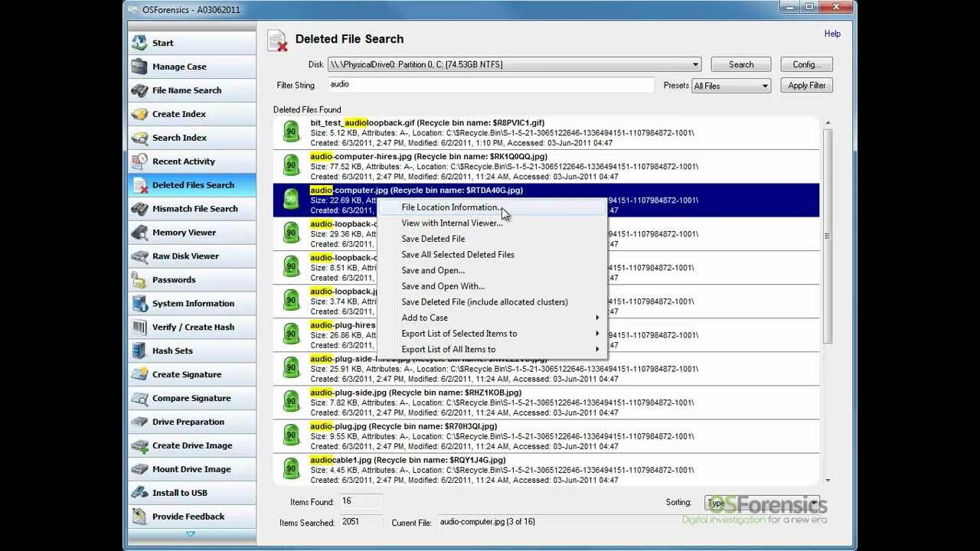The image size is (980, 551).
Task: Select the audio-plug.jpg result row
Action: (546, 436)
